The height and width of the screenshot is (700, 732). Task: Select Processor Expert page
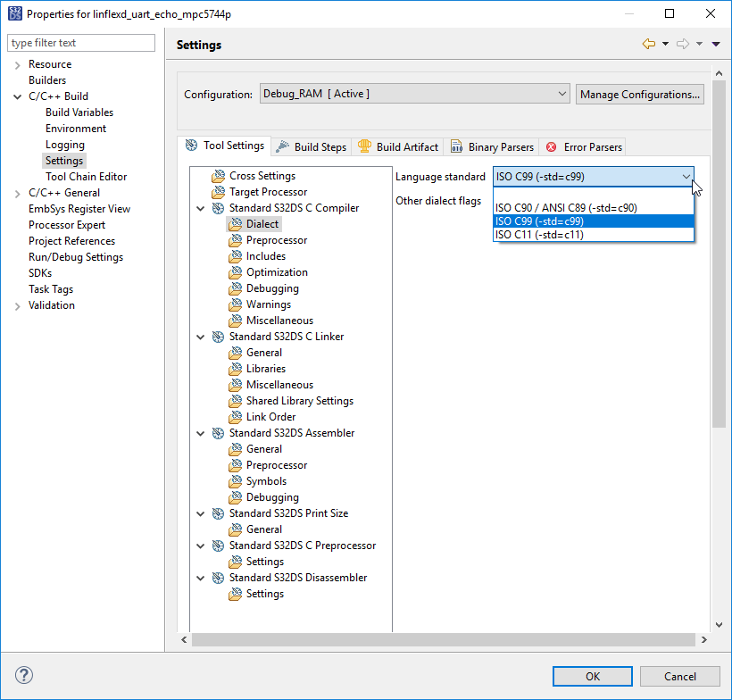(x=67, y=225)
